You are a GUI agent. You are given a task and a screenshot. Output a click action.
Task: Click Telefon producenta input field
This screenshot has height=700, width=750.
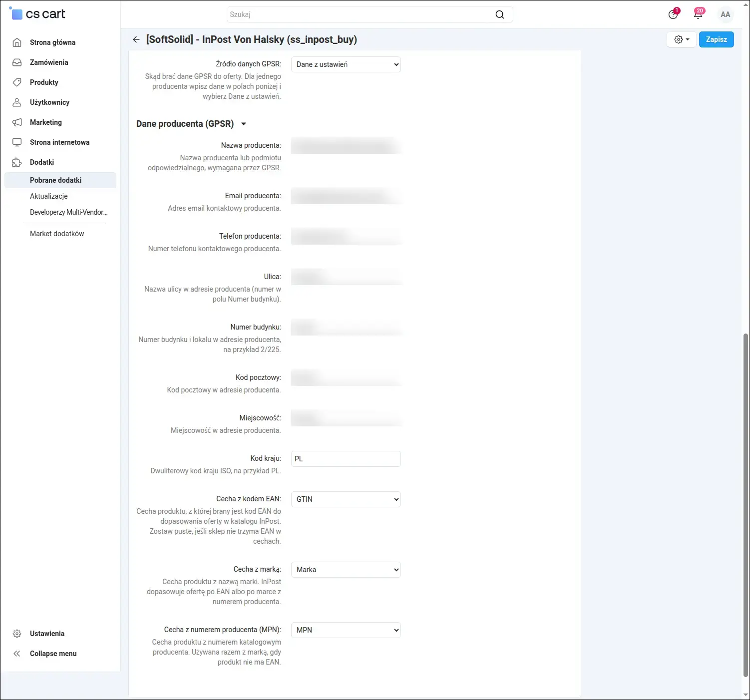[346, 237]
